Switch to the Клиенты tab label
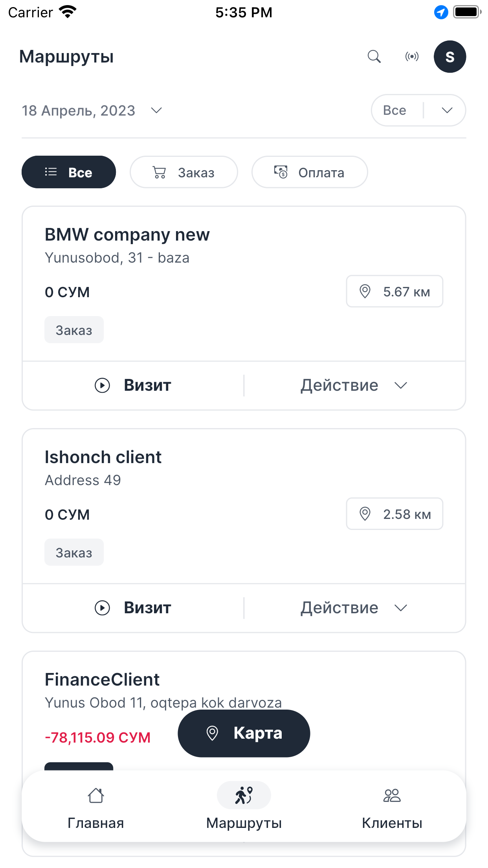Screen dimensions: 488x868 392,823
